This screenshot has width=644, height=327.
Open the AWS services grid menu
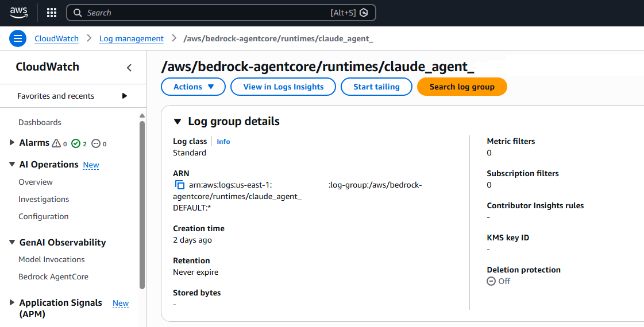(x=51, y=13)
